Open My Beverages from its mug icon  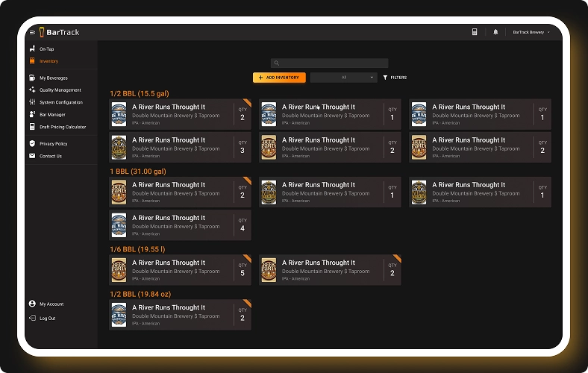click(x=32, y=78)
